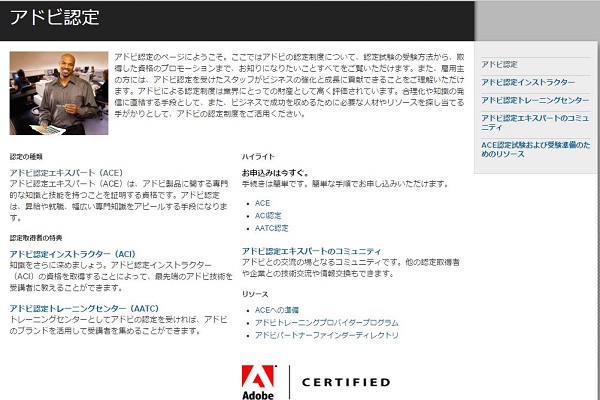Open アドビパートナーファインダーディレクトリ resource link

tap(326, 335)
